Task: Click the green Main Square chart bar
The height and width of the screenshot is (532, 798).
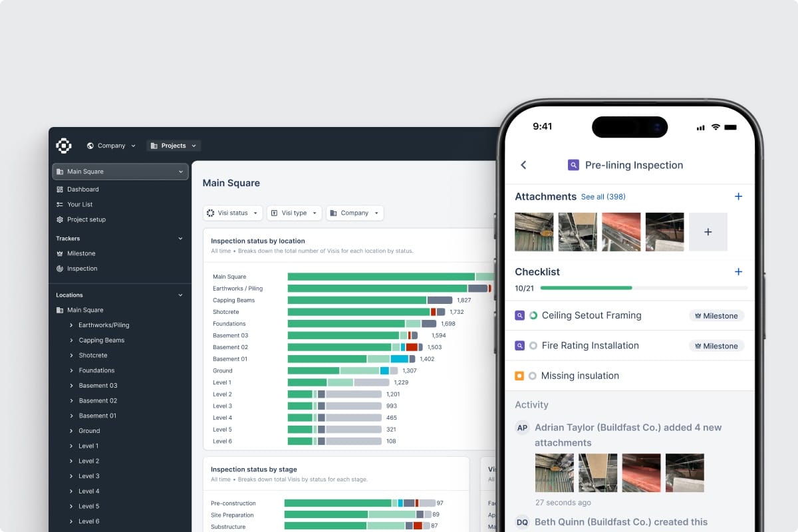Action: [x=381, y=277]
